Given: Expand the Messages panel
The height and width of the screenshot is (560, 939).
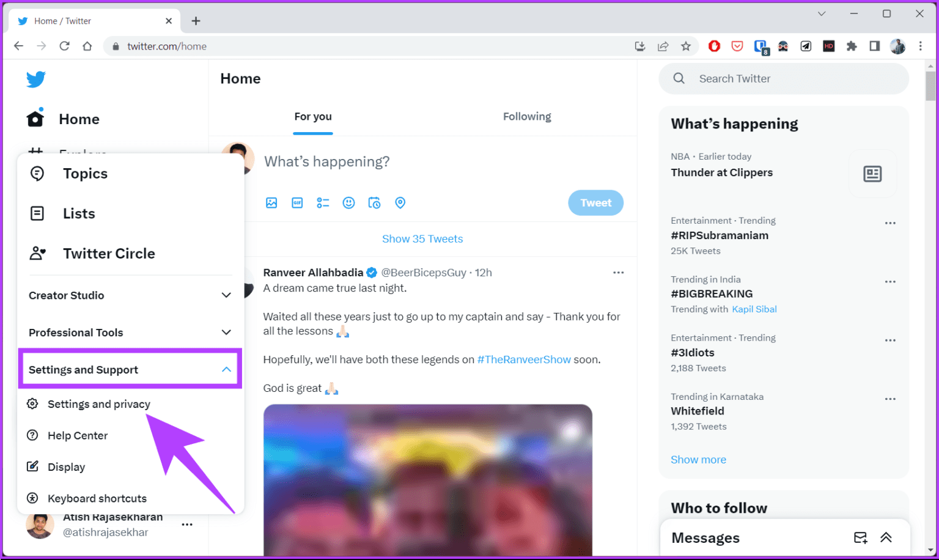Looking at the screenshot, I should coord(886,538).
